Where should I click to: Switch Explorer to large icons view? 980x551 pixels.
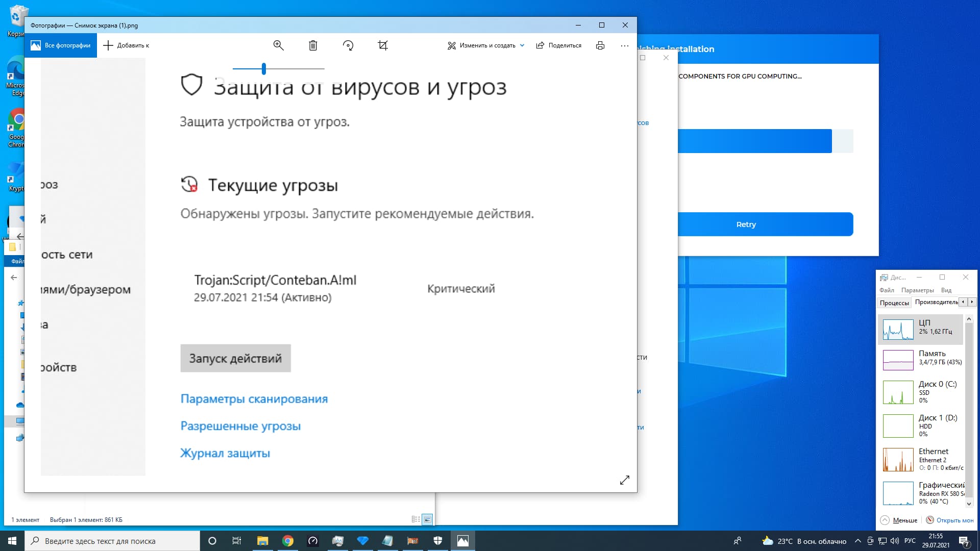(x=428, y=519)
